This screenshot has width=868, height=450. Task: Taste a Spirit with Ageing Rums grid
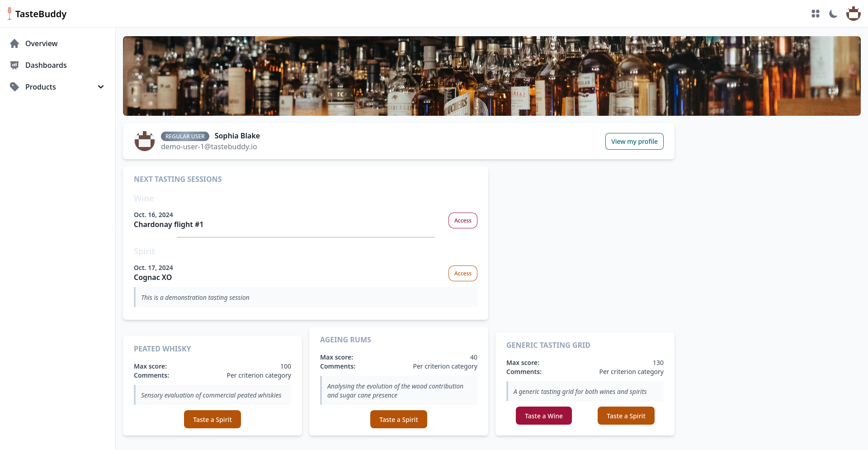point(398,419)
